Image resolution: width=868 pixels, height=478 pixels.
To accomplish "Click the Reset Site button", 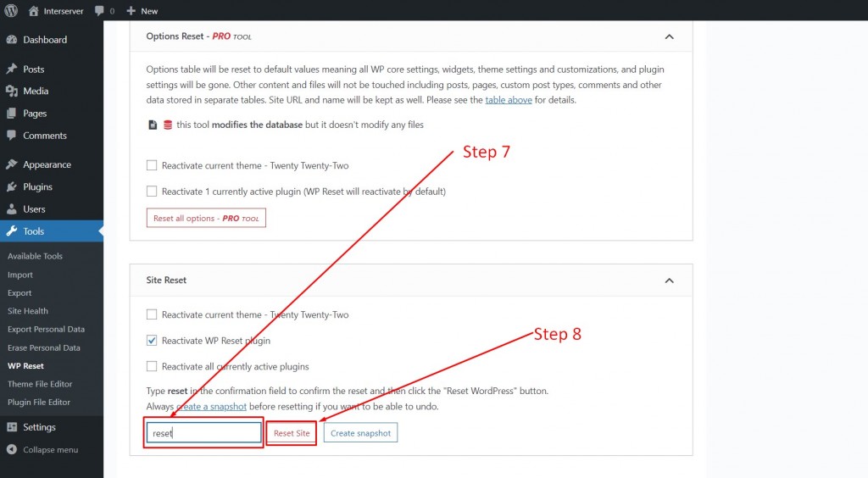I will (x=292, y=433).
